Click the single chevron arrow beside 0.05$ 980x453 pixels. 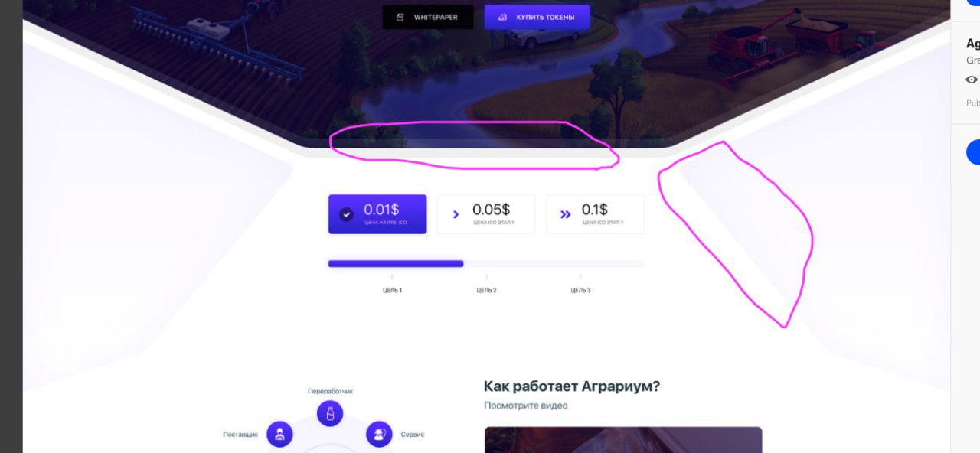pyautogui.click(x=456, y=214)
